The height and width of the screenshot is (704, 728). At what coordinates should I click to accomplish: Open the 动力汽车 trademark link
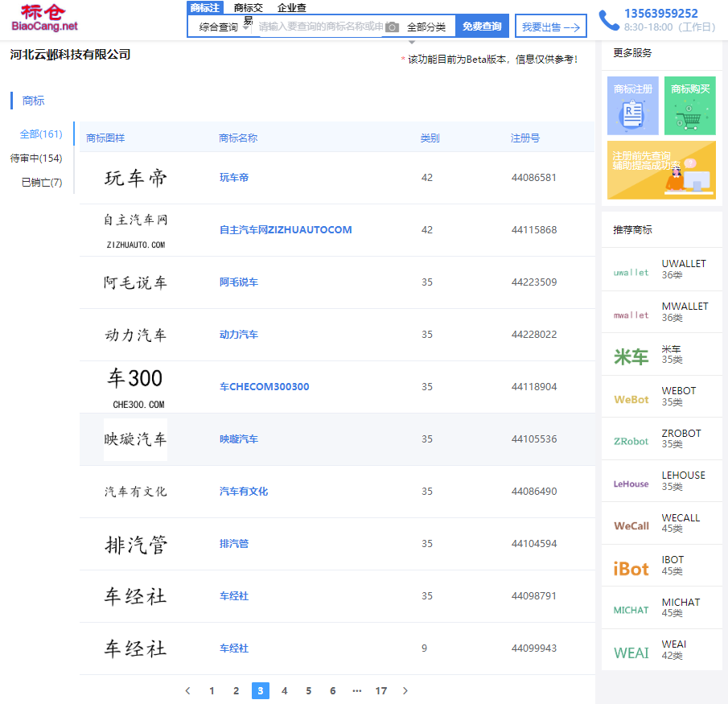coord(239,335)
